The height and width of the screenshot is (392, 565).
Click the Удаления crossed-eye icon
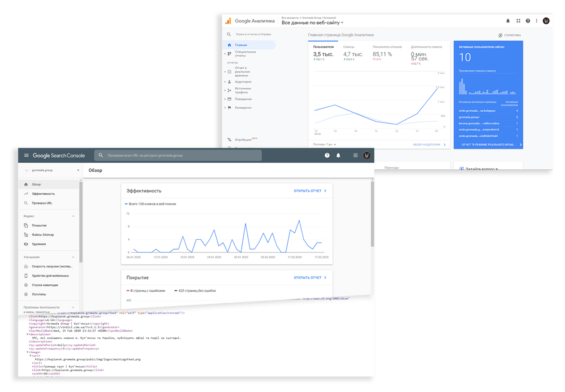(26, 244)
